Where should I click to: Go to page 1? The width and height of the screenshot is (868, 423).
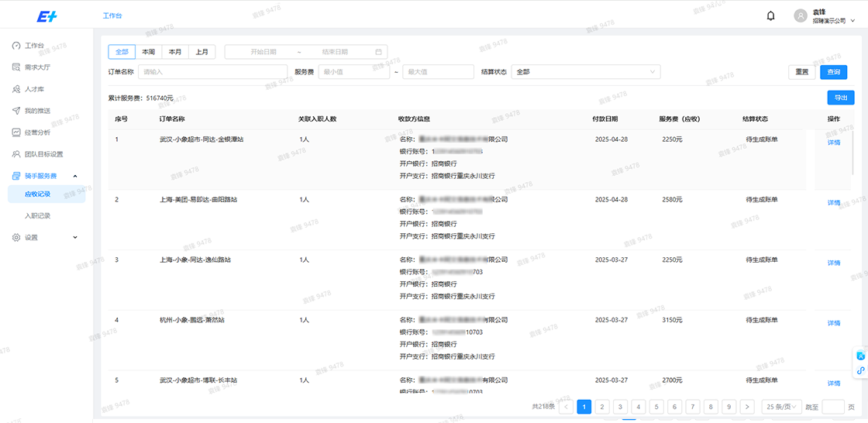(584, 407)
